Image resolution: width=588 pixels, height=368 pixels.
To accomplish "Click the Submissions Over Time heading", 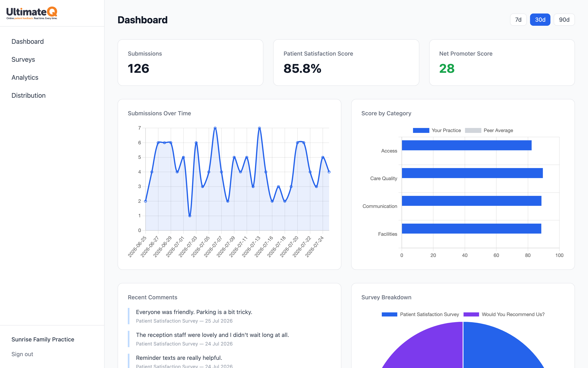I will pyautogui.click(x=159, y=113).
